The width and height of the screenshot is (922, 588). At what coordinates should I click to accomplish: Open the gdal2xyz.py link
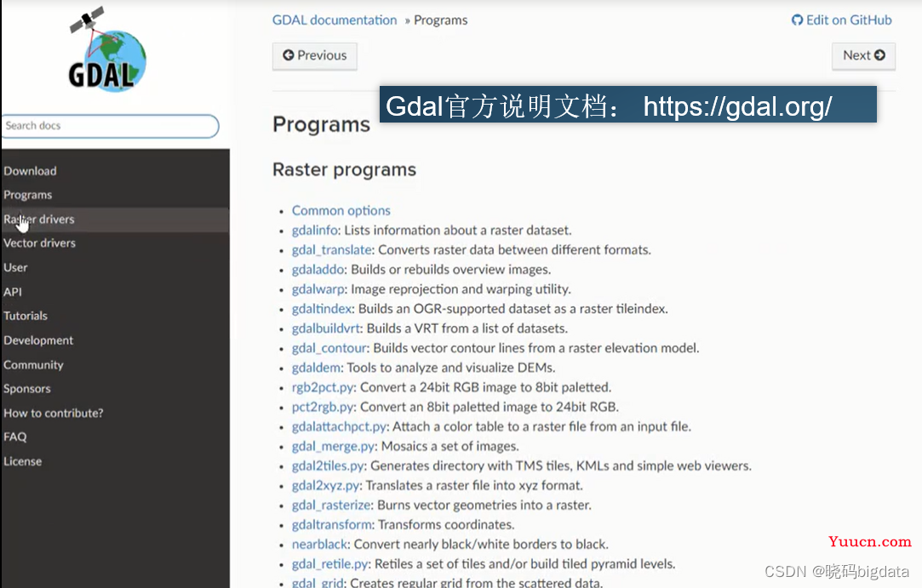click(326, 486)
